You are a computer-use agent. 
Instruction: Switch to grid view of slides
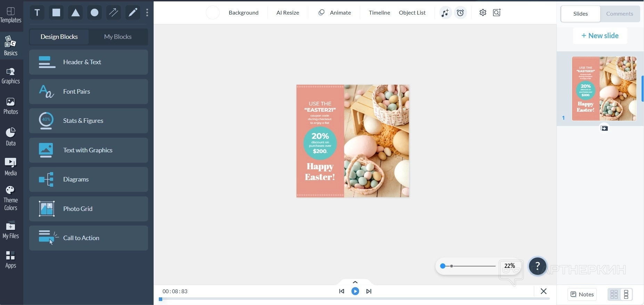click(614, 295)
